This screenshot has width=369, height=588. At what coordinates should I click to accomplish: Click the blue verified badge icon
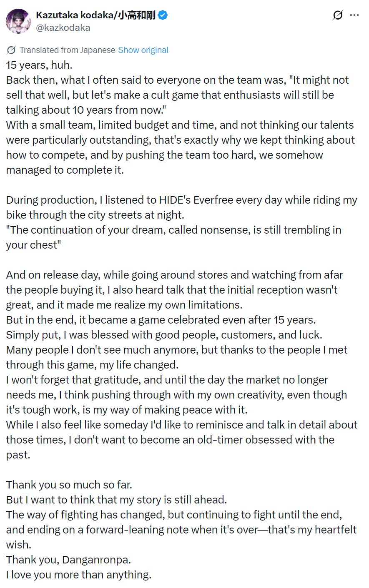click(163, 15)
